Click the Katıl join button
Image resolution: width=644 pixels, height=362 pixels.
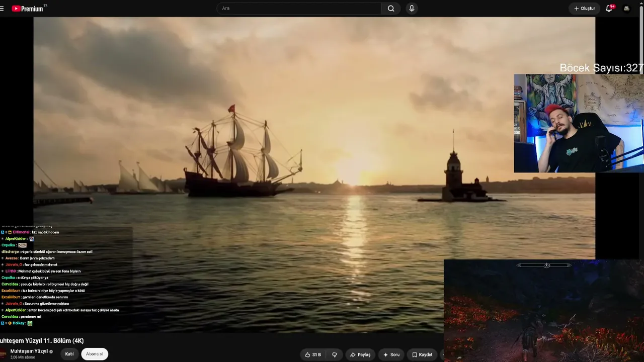(69, 354)
